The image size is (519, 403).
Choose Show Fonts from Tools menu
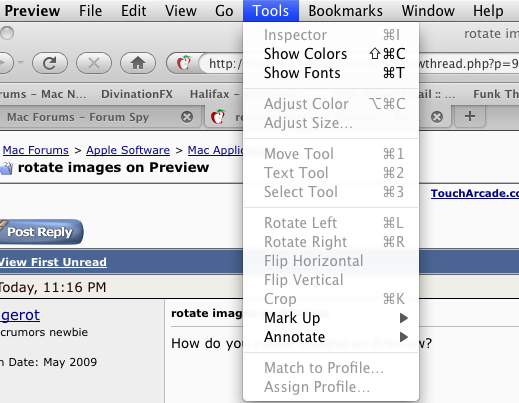(331, 73)
